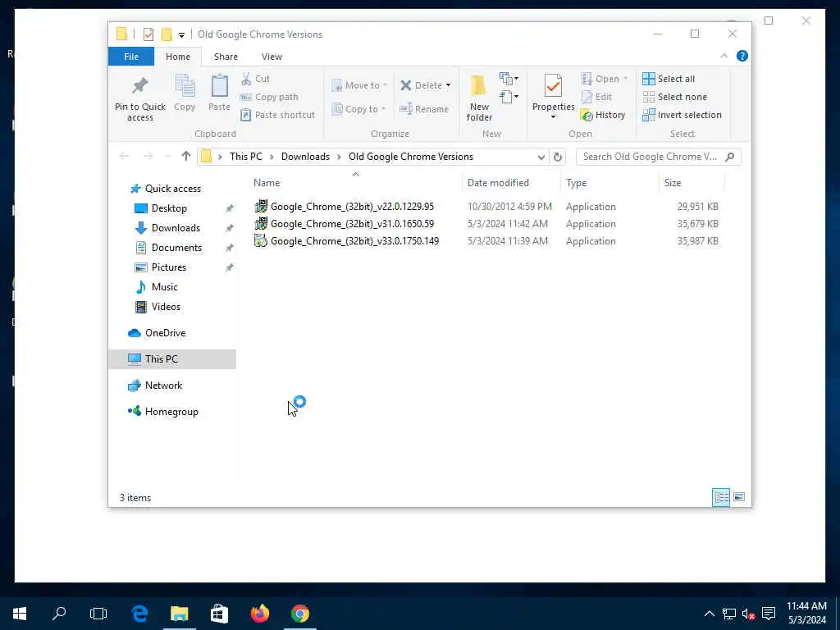
Task: Open the File menu tab
Action: [x=131, y=57]
